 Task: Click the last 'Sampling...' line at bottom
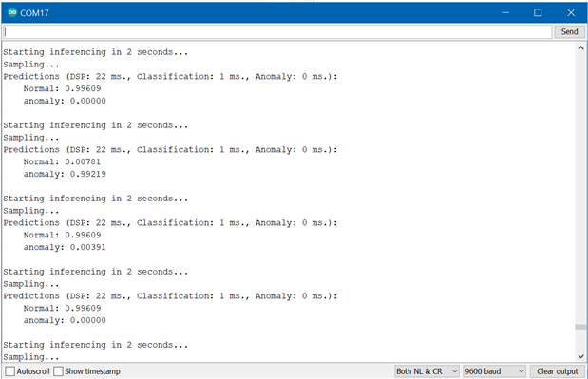coord(31,357)
